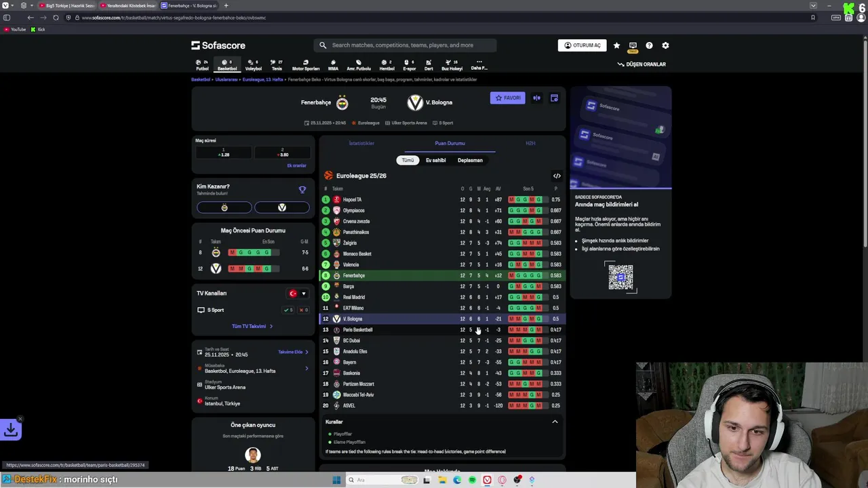This screenshot has height=488, width=868.
Task: Switch to Voleybol sport category
Action: [253, 65]
